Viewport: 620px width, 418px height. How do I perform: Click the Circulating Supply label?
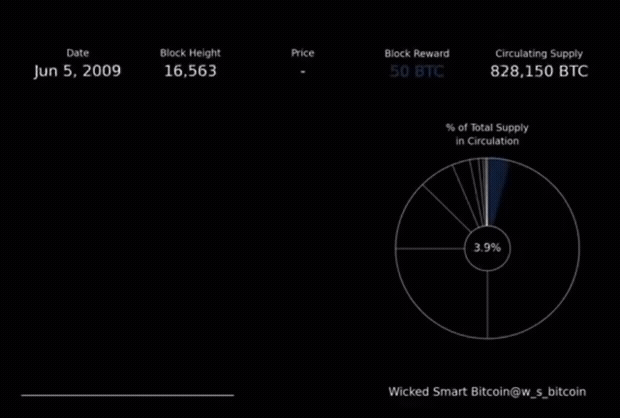tap(539, 53)
